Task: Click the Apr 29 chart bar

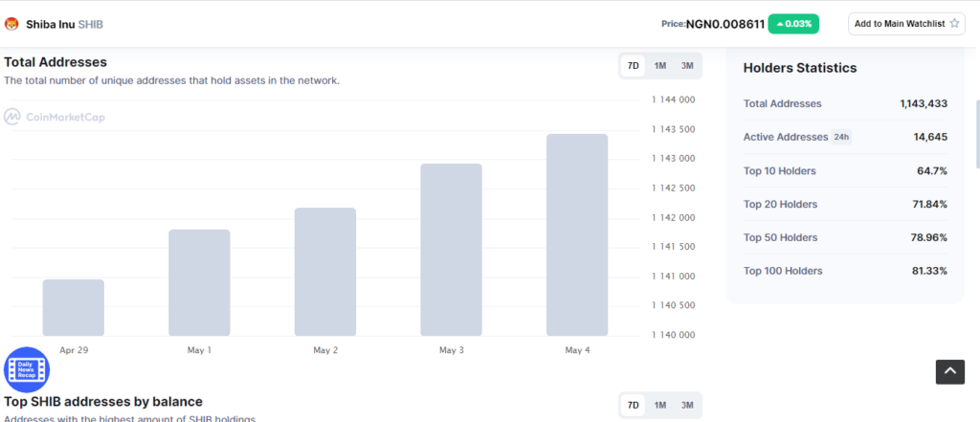Action: click(x=73, y=307)
